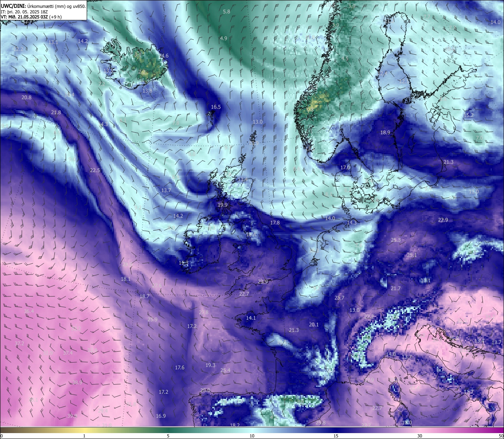Viewport: 504px width, 439px height.
Task: Click the 18.1 value over the Atlantic
Action: pos(126,279)
